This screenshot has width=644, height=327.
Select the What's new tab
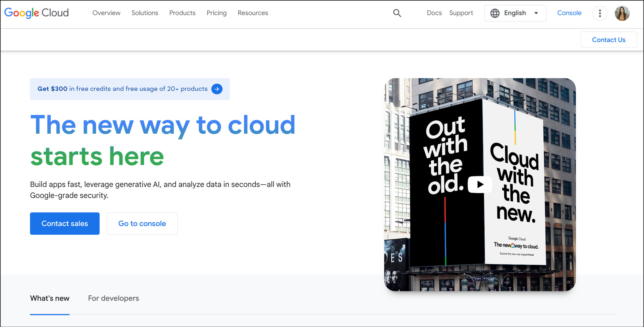[50, 299]
